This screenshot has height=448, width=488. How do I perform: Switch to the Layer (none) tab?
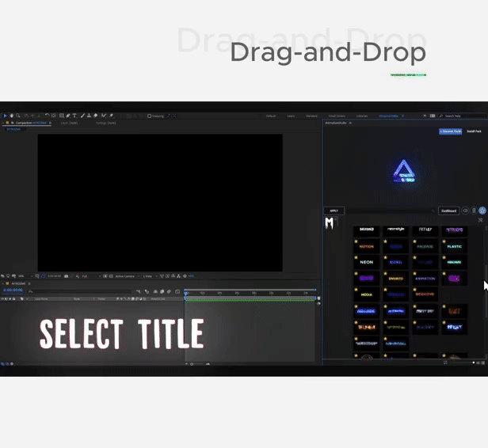69,123
